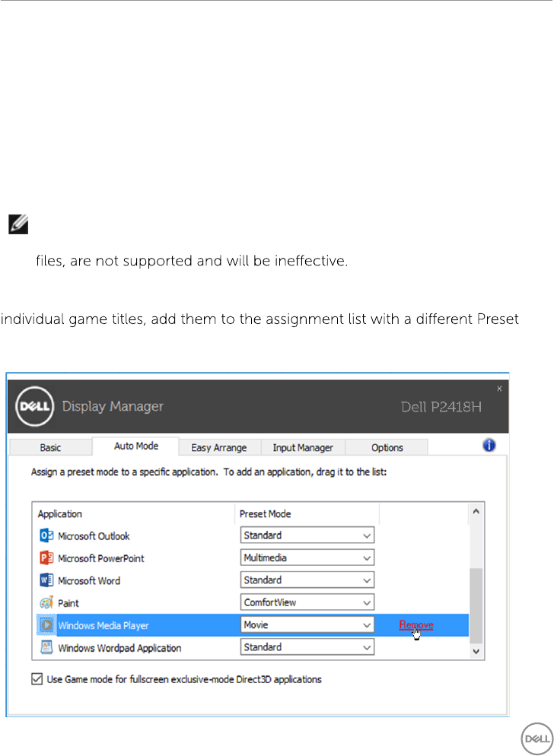Expand PowerPoint's Multimedia preset dropdown
Image resolution: width=554 pixels, height=756 pixels.
tap(307, 557)
